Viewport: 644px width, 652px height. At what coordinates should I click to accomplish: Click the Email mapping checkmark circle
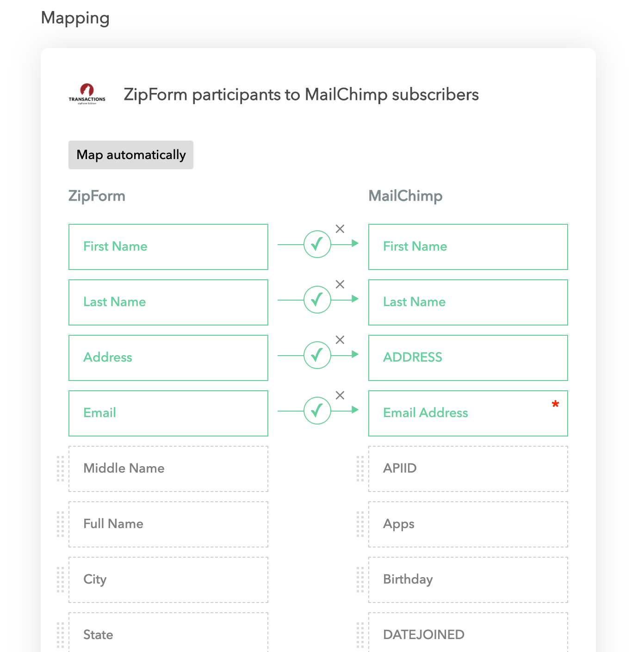pos(317,411)
